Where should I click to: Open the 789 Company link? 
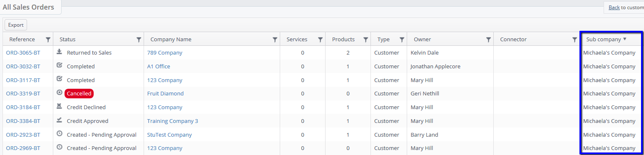pos(165,53)
